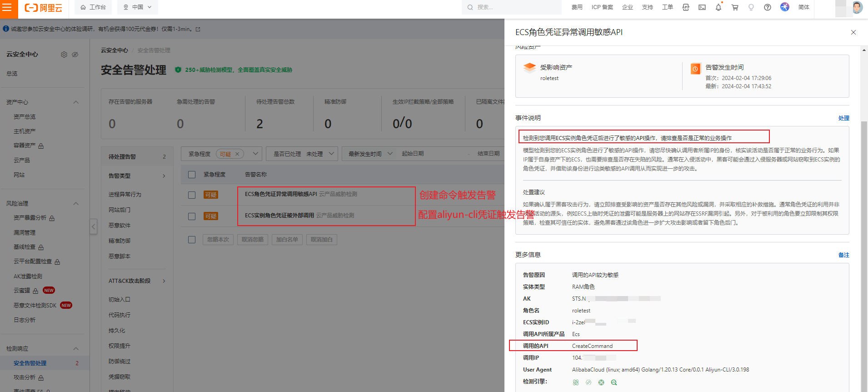868x392 pixels.
Task: Check the ECS实例角色凭证被外部调用 row checkbox
Action: coord(192,216)
